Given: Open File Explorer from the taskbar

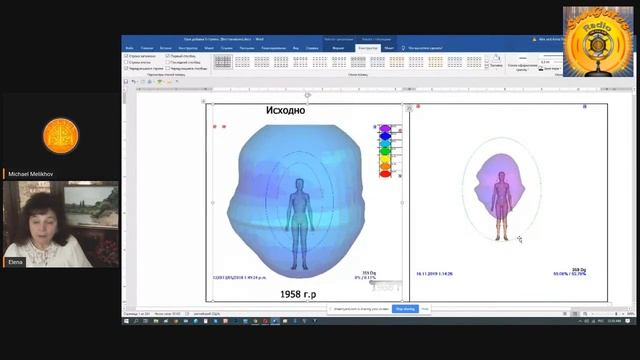Looking at the screenshot, I should pyautogui.click(x=156, y=321).
